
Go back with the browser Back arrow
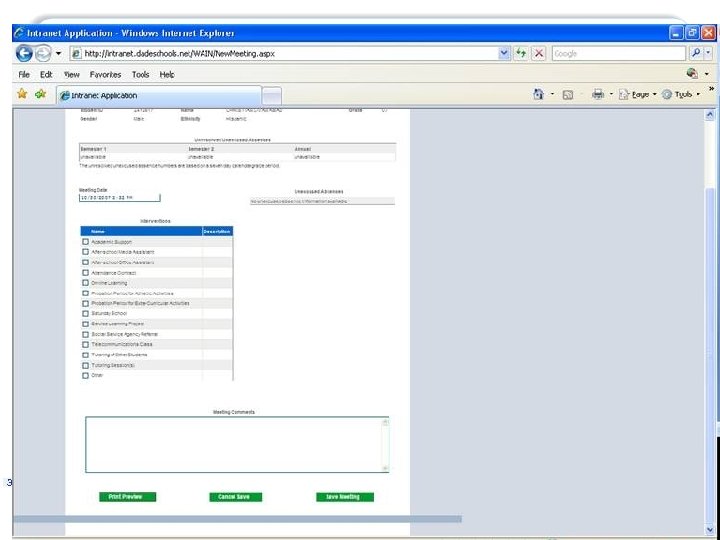coord(24,54)
